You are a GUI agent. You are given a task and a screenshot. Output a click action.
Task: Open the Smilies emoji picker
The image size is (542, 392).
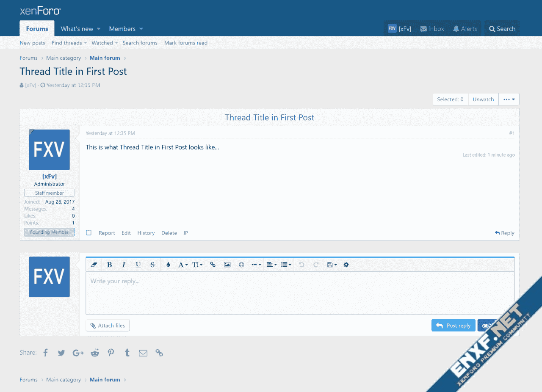[x=241, y=265]
